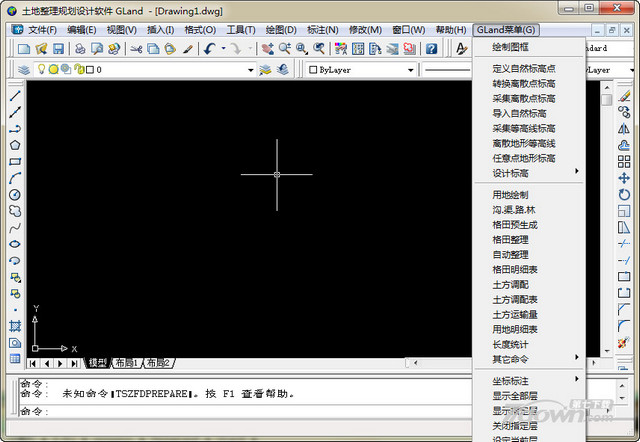Toggle layer lock padlock icon
The width and height of the screenshot is (640, 442).
click(x=79, y=69)
